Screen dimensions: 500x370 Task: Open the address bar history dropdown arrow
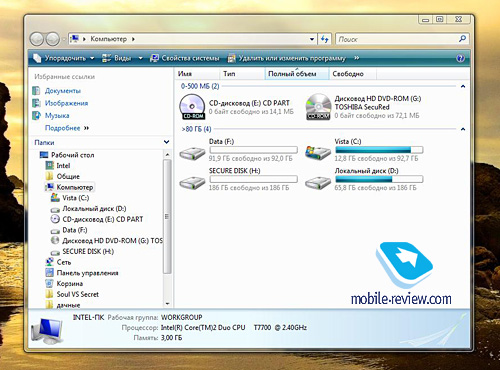312,39
